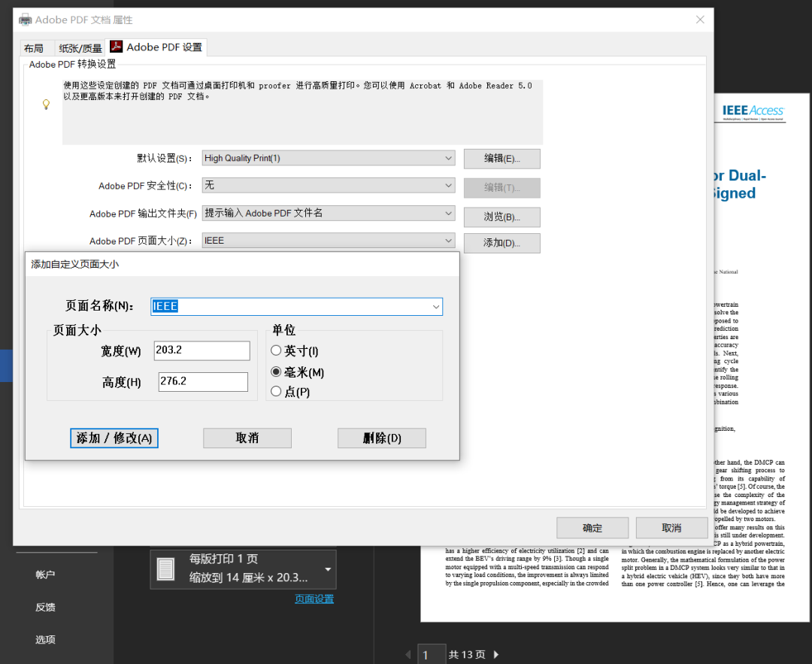Click the 添加 / 修改(A) button
The image size is (812, 664).
click(x=114, y=438)
